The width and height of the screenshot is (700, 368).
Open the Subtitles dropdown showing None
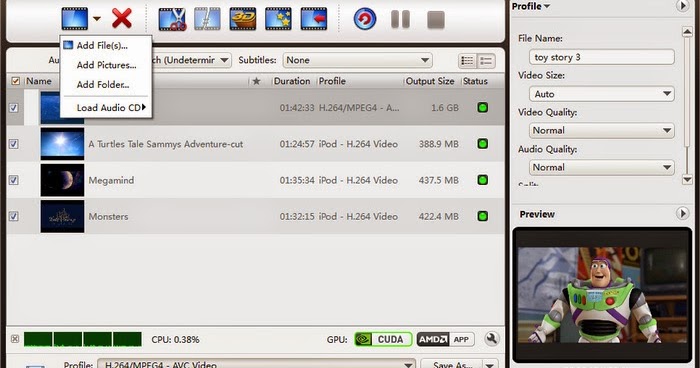coord(358,60)
